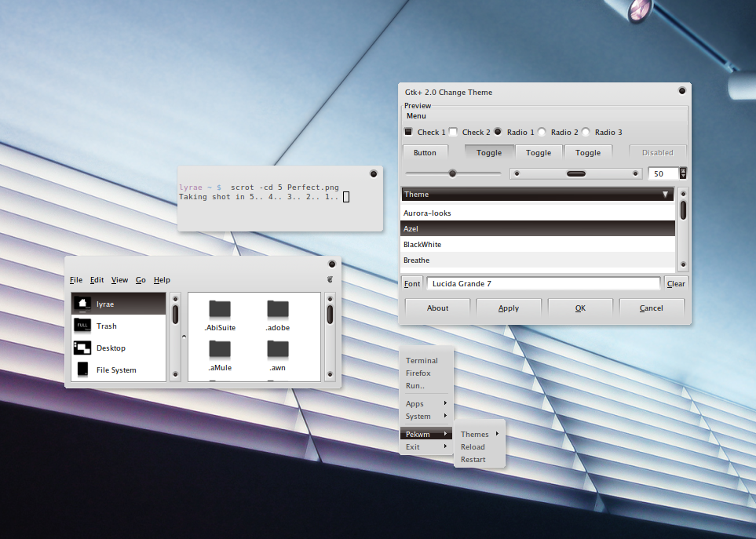This screenshot has width=756, height=539.
Task: Enable the Check 2 checkbox
Action: (x=453, y=132)
